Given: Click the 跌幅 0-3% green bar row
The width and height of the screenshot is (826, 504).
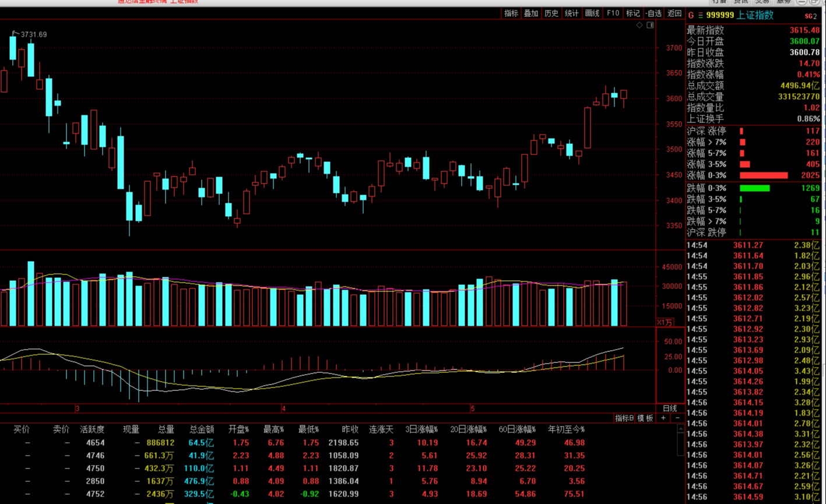Looking at the screenshot, I should pos(753,188).
